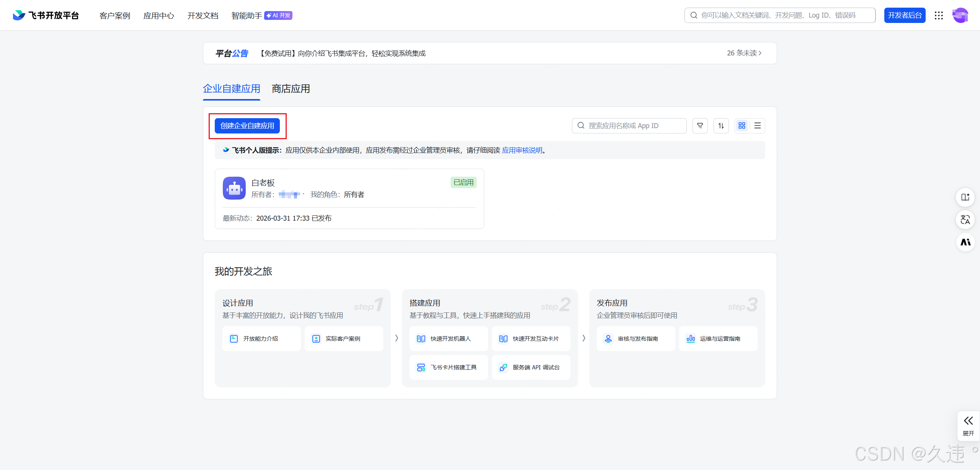Viewport: 980px width, 470px height.
Task: Click the translate language floating icon
Action: [965, 220]
